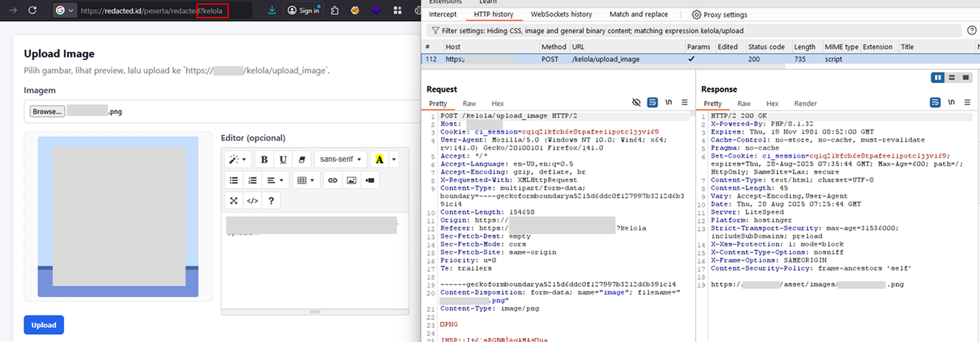
Task: Open the paragraph alignment dropdown
Action: (275, 180)
